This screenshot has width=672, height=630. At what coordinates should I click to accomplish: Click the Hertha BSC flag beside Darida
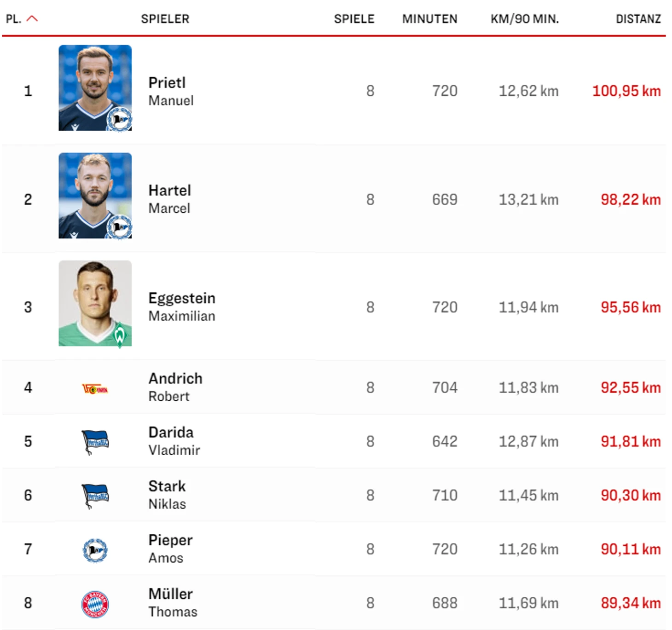[x=95, y=442]
